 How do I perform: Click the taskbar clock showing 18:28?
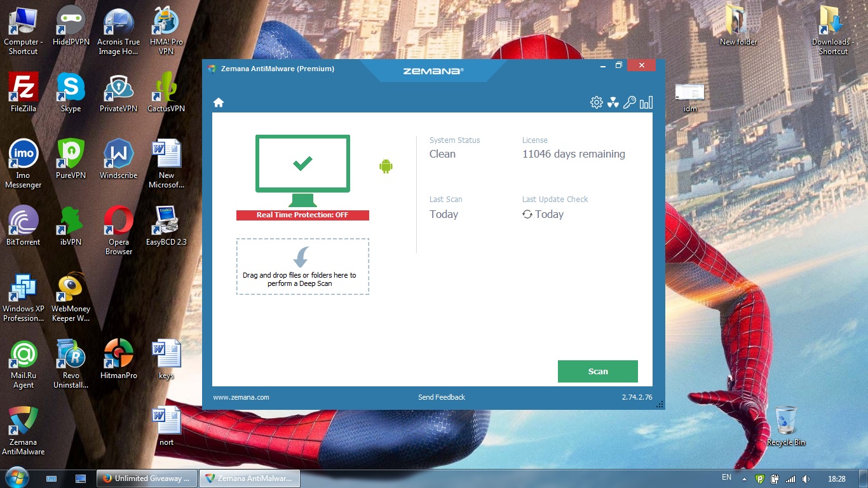[x=837, y=478]
